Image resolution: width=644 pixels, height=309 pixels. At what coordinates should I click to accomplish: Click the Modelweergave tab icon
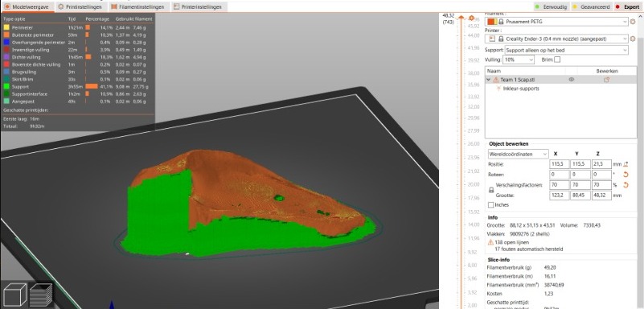pyautogui.click(x=7, y=7)
